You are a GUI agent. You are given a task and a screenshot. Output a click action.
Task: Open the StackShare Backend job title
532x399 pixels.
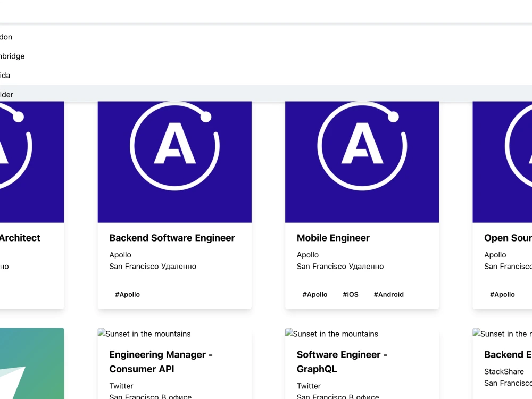click(508, 354)
